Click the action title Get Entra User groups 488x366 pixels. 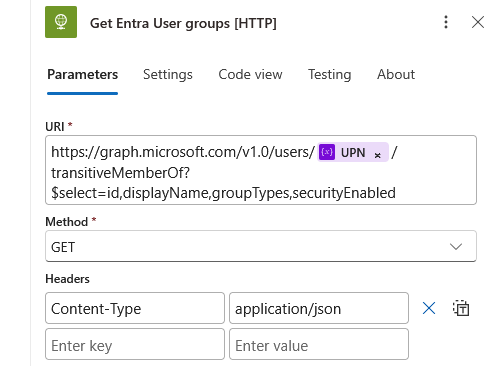pyautogui.click(x=183, y=23)
